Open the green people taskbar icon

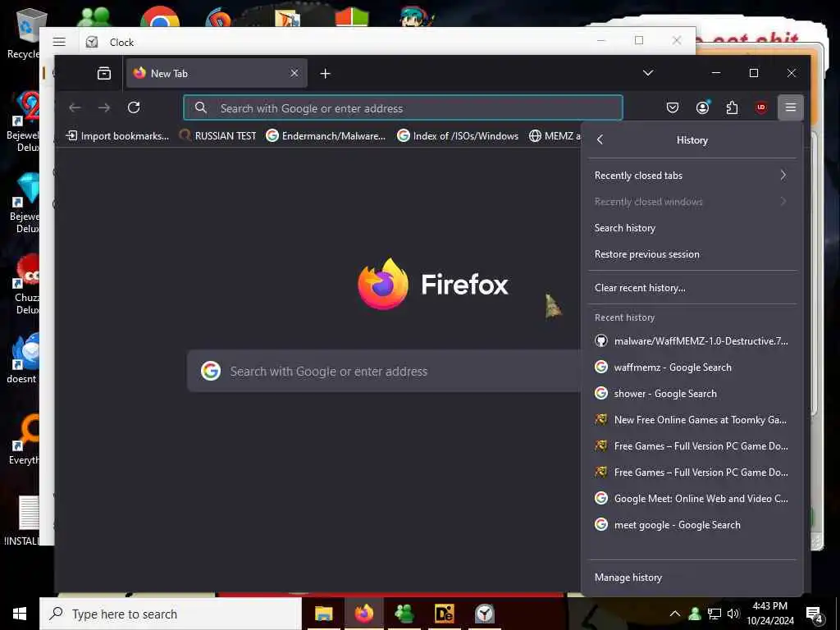[404, 614]
